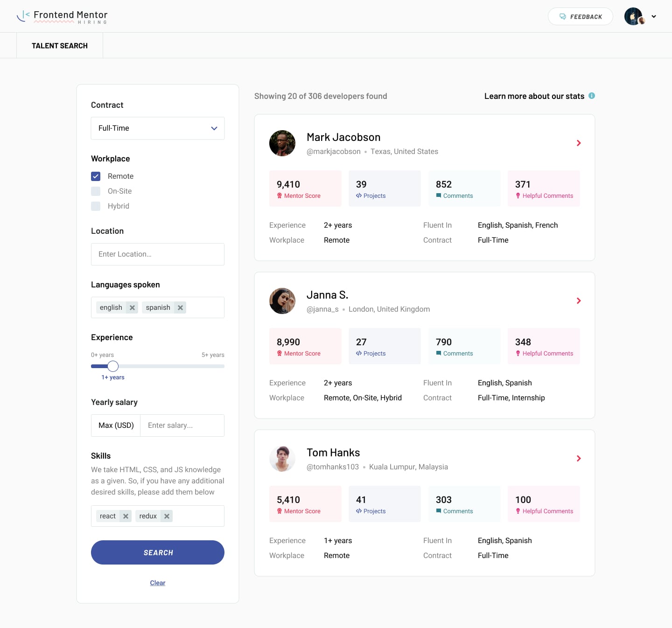672x628 pixels.
Task: Enable the On-Site workplace filter
Action: 95,191
